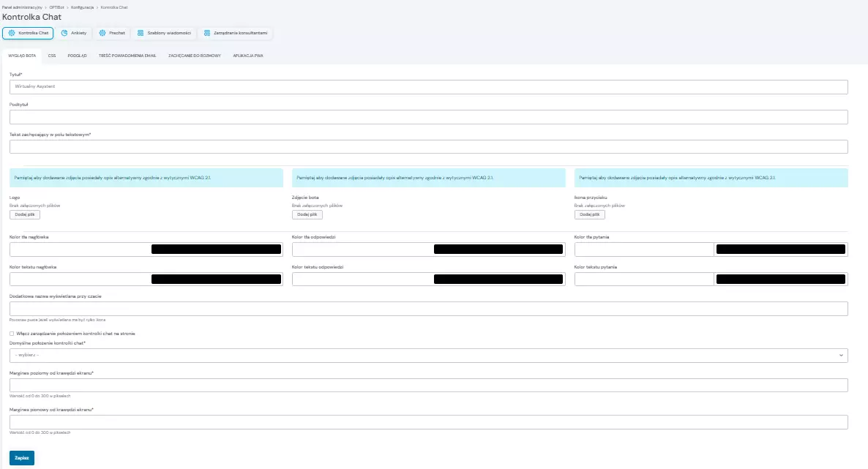This screenshot has height=469, width=868.
Task: Focus the Margines poziomy input field
Action: point(428,386)
